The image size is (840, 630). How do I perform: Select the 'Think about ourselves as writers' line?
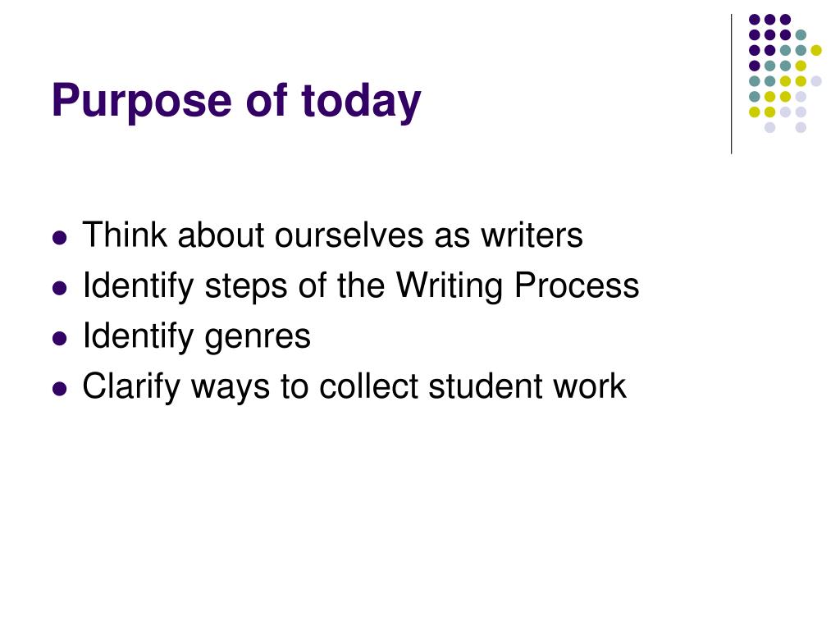coord(333,235)
